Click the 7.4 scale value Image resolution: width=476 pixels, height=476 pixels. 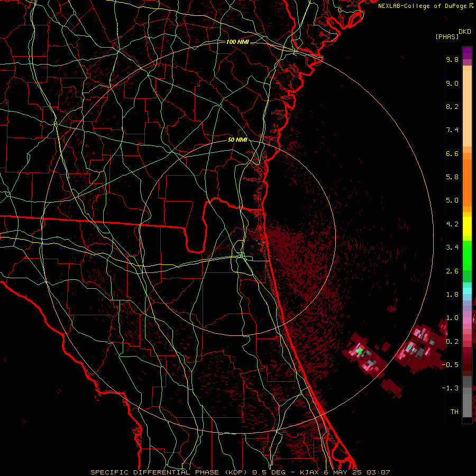click(x=452, y=130)
